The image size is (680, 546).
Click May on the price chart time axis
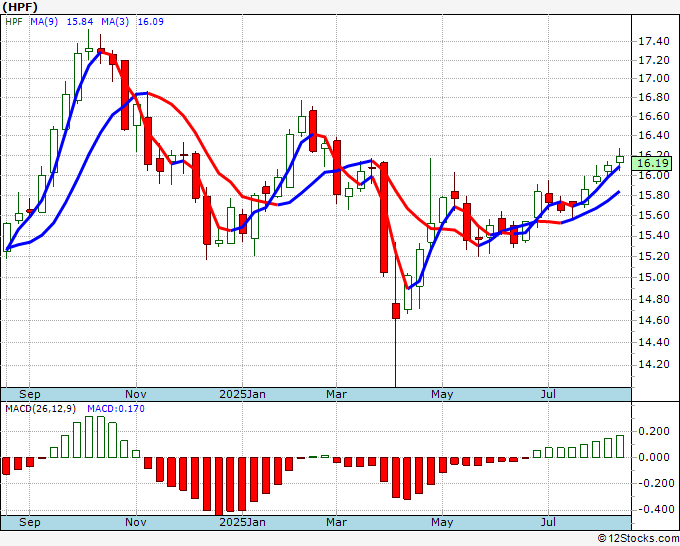point(442,394)
